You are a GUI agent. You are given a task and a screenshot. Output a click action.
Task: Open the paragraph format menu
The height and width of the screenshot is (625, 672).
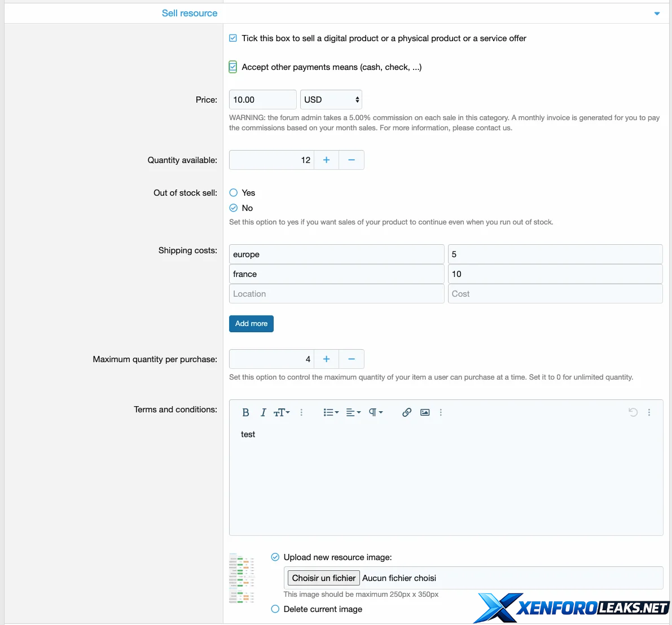(x=375, y=412)
